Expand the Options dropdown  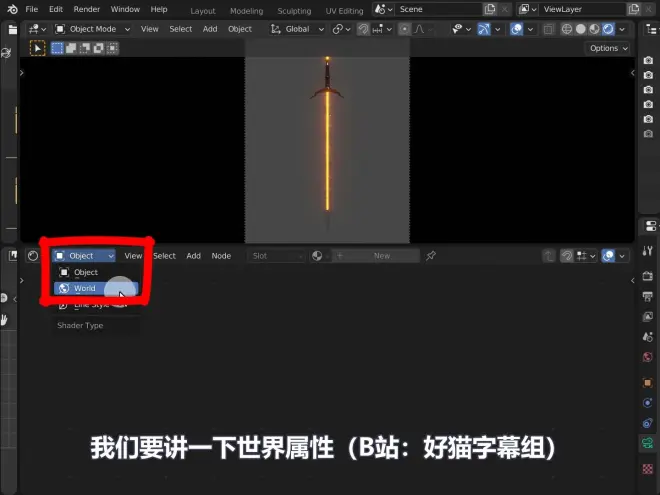[608, 48]
